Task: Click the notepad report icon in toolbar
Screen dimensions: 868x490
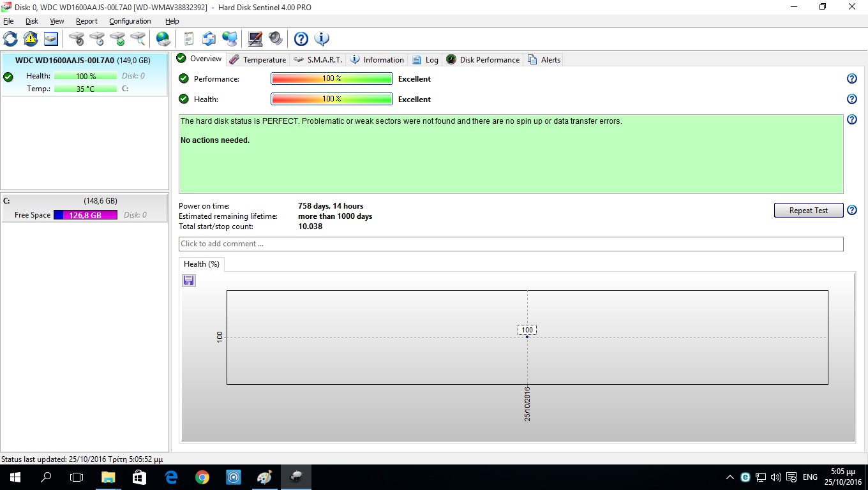Action: coord(188,39)
